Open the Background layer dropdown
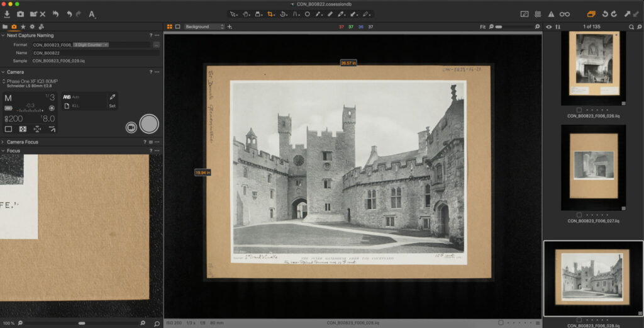The width and height of the screenshot is (644, 328). coord(204,26)
